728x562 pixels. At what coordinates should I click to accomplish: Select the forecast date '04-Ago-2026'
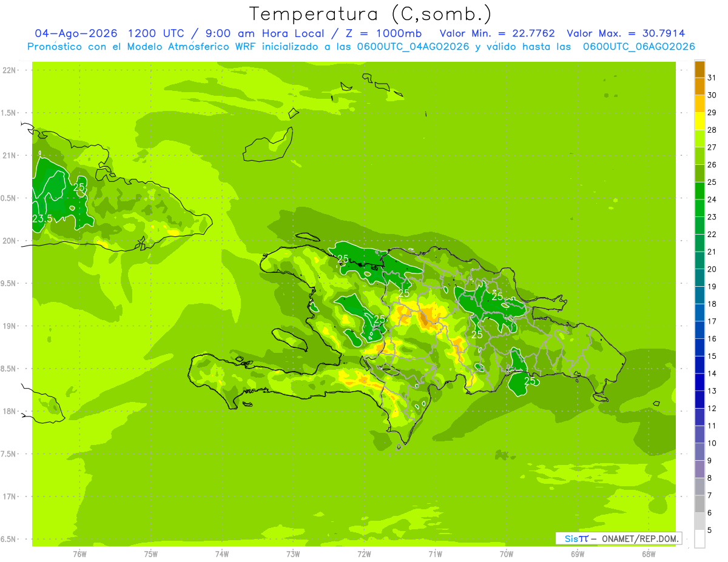76,33
